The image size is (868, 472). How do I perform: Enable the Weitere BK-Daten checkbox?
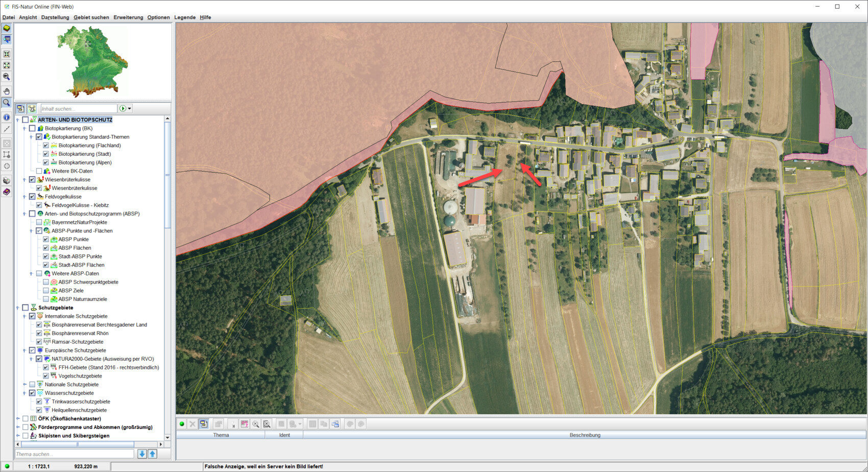click(39, 171)
